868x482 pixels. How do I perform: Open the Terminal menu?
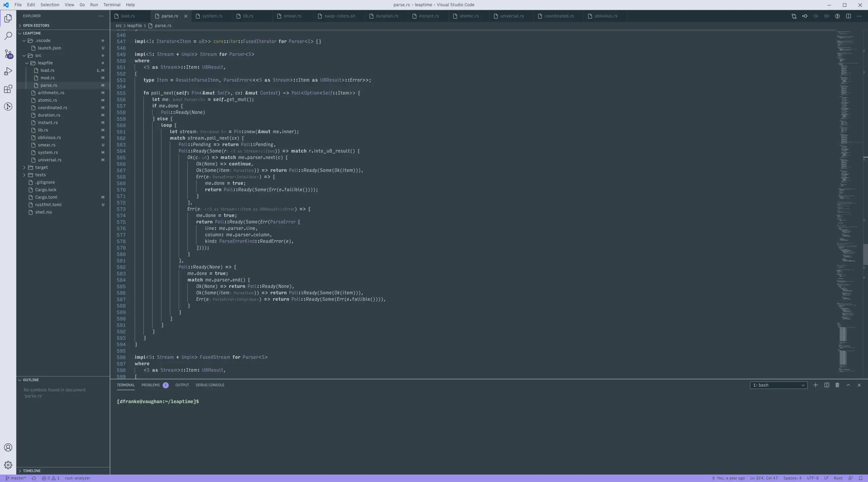coord(112,5)
